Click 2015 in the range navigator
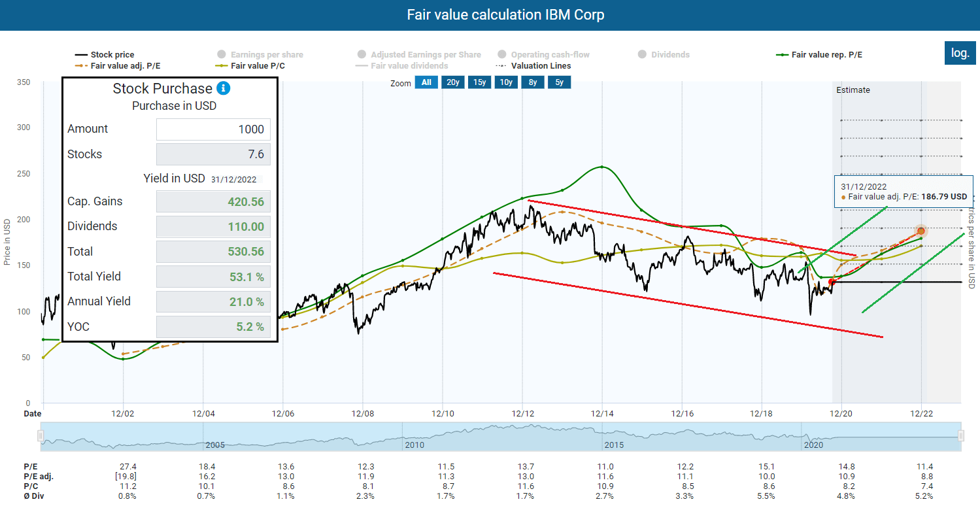This screenshot has height=508, width=980. pos(613,445)
